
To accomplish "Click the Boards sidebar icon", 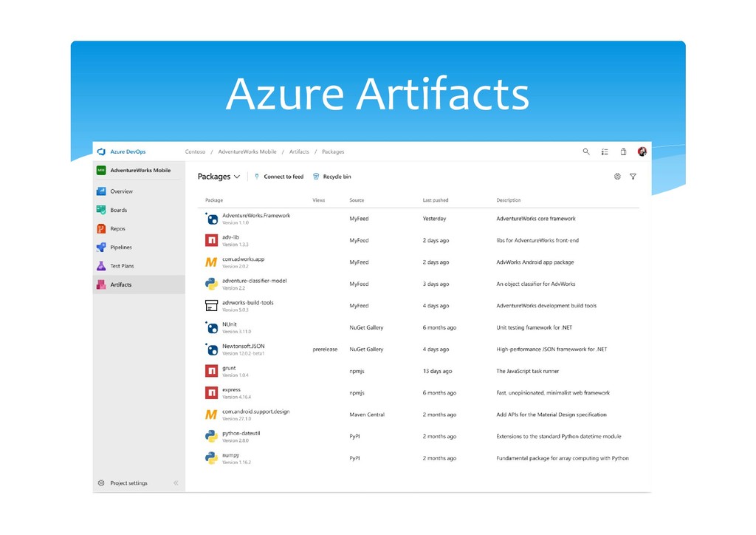I will [x=101, y=210].
